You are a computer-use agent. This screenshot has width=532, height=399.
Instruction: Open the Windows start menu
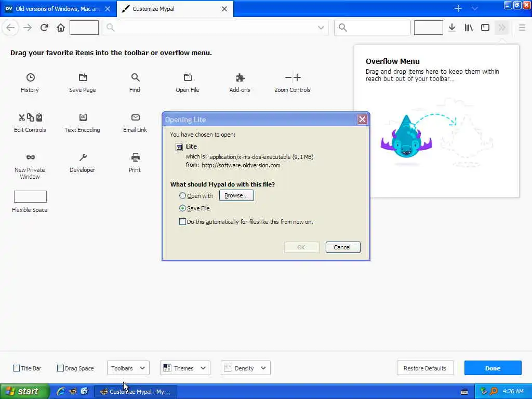tap(24, 392)
